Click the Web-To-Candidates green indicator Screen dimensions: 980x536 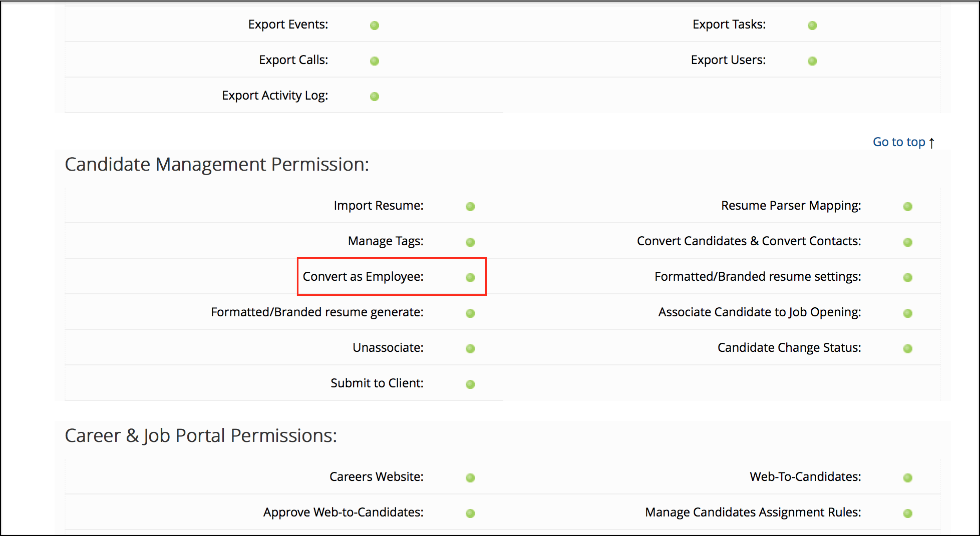tap(908, 478)
